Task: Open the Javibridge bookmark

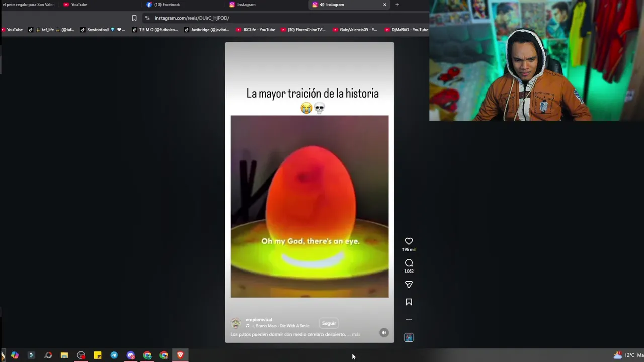Action: (x=207, y=30)
